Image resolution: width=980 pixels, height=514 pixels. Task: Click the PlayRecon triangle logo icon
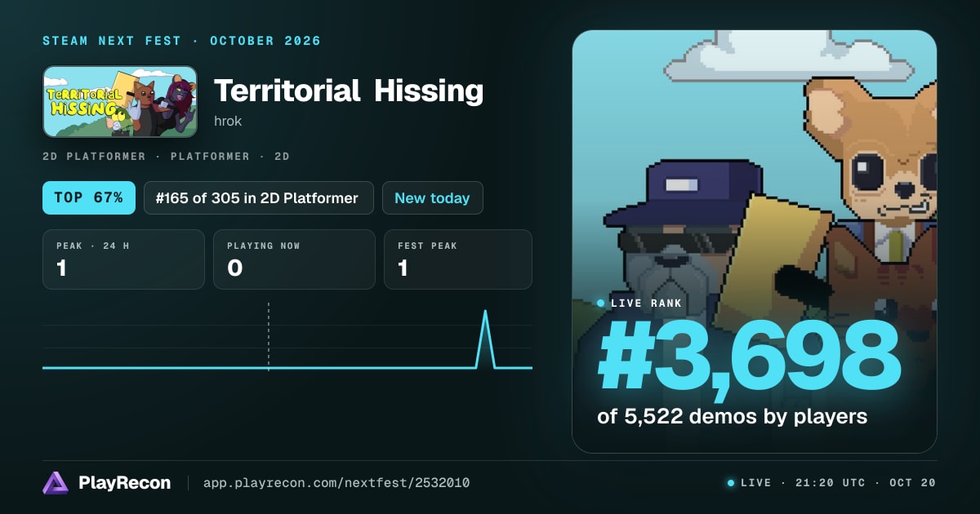click(56, 483)
